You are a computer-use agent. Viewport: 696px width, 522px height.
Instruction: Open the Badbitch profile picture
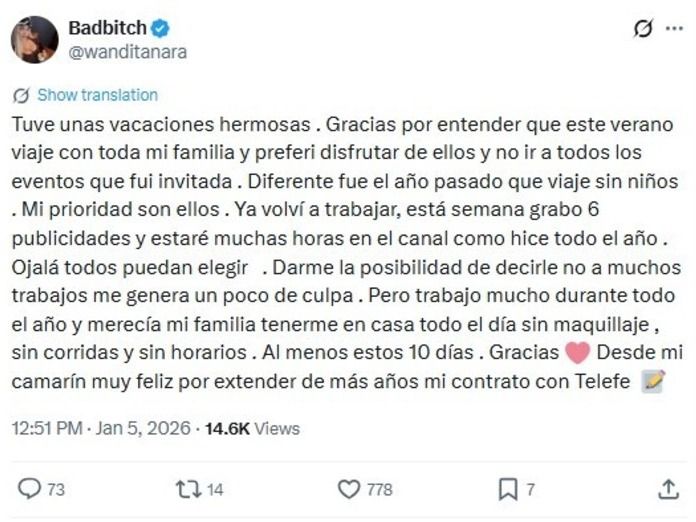(34, 40)
